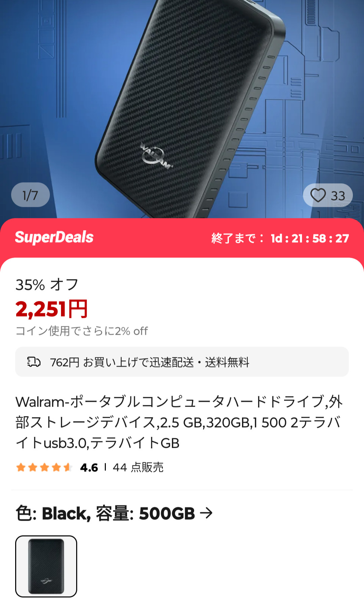Select the 色: Black label text
The image size is (364, 600).
53,513
